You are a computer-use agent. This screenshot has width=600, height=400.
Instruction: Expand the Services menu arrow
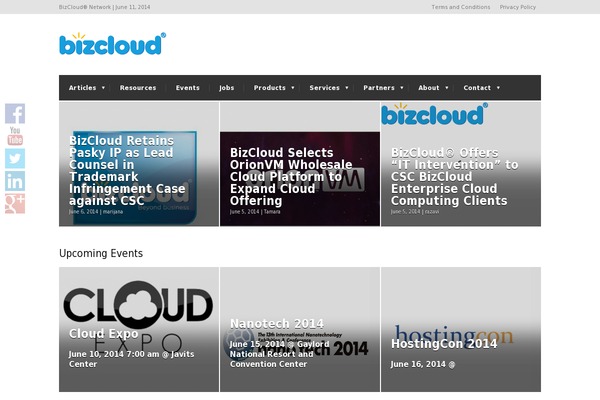pos(347,88)
